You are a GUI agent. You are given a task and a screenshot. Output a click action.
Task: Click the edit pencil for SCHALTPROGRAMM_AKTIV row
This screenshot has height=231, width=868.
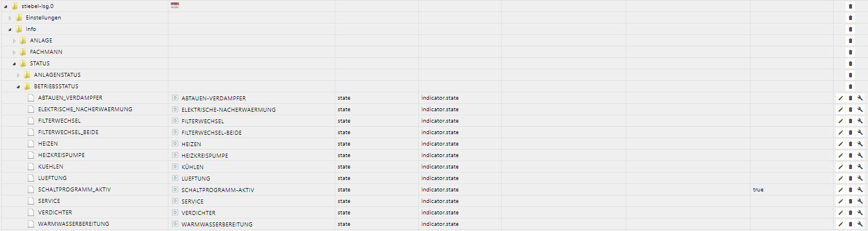(x=840, y=190)
